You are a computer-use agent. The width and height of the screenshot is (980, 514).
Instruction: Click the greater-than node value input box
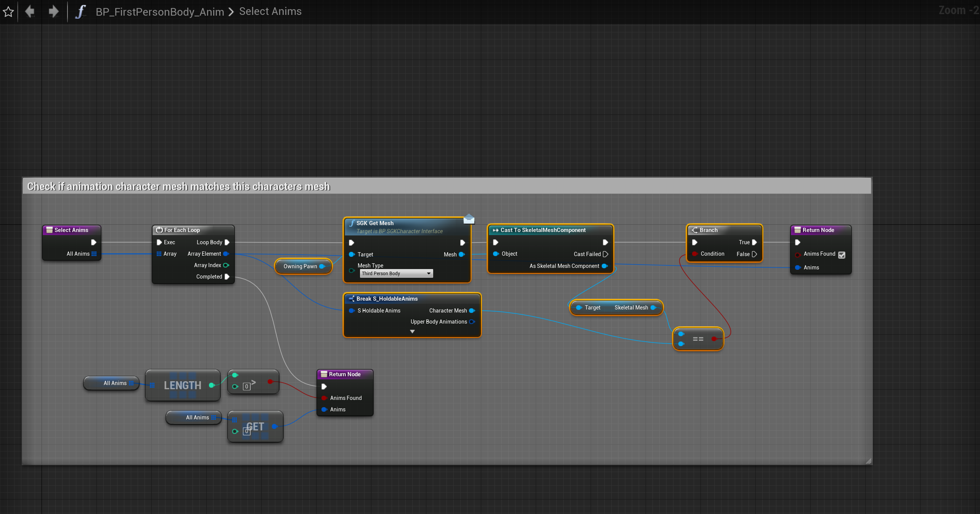click(247, 387)
